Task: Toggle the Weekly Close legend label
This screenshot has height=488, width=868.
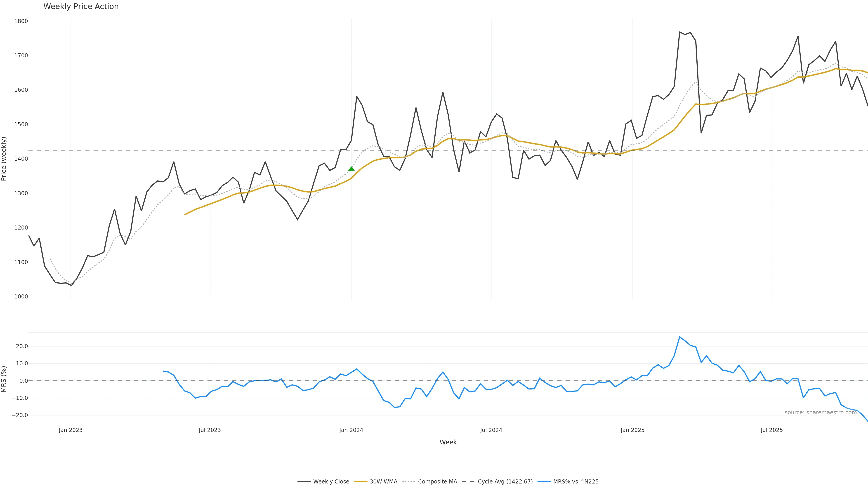Action: (x=331, y=482)
